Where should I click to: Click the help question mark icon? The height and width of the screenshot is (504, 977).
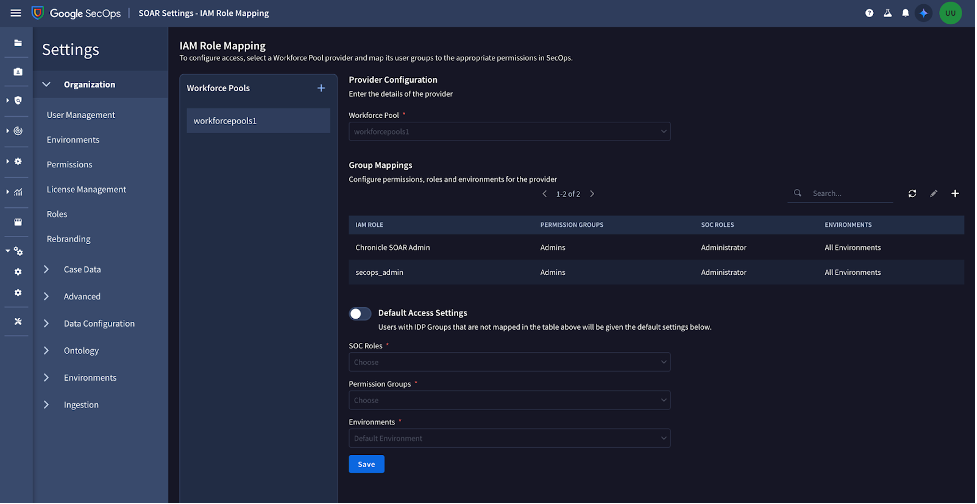click(869, 13)
